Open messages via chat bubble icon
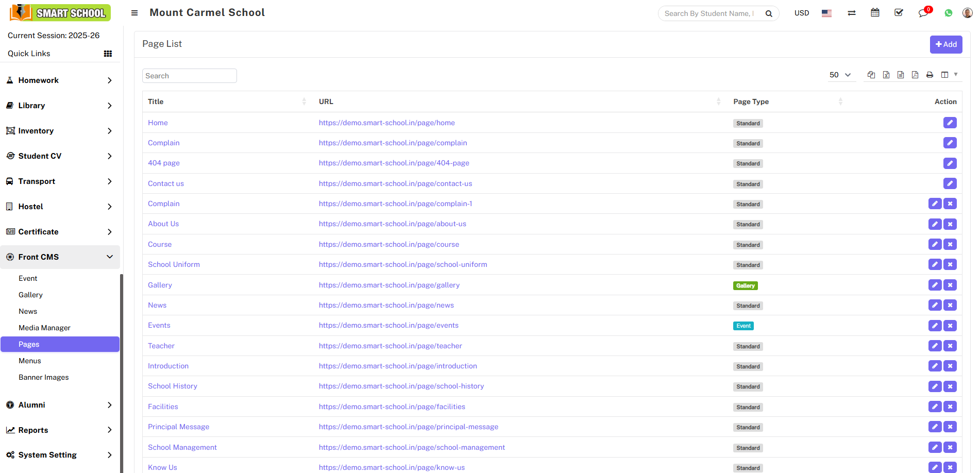 click(x=923, y=12)
